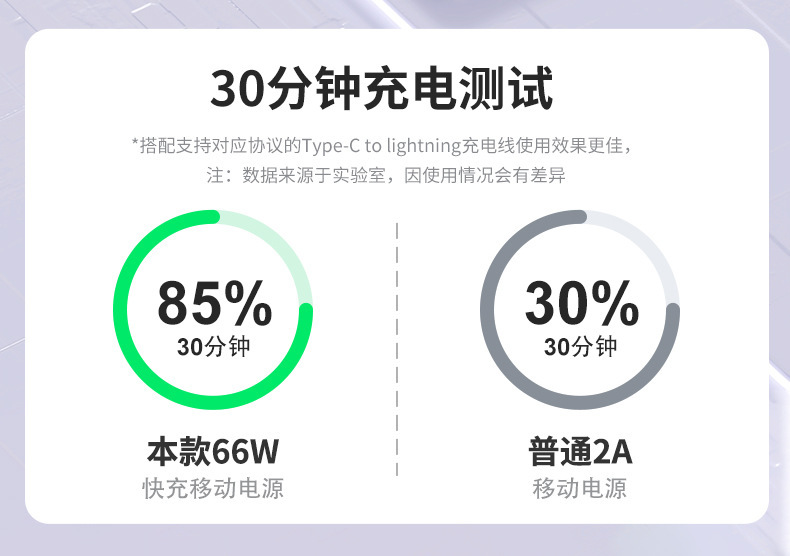790x556 pixels.
Task: Click the large "85%" value
Action: [214, 303]
